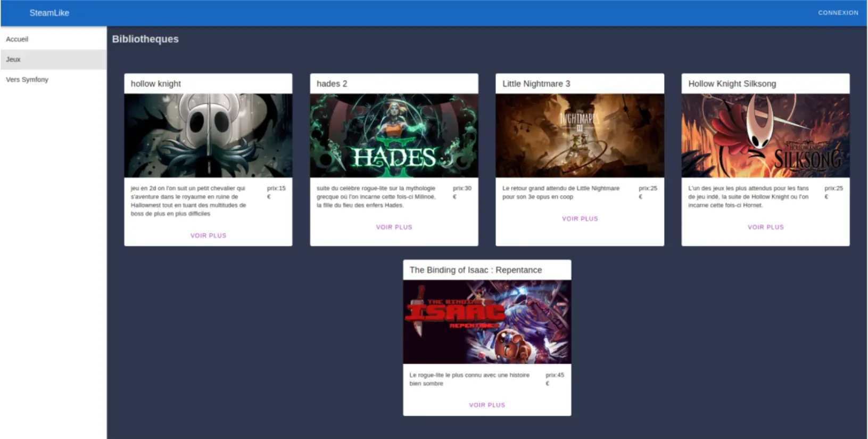Click the Silksong cover artwork
868x439 pixels.
[765, 136]
